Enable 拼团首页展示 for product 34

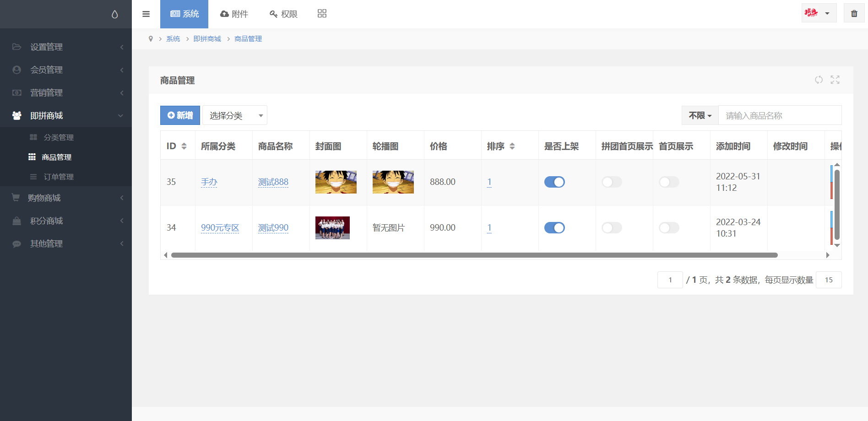pyautogui.click(x=612, y=228)
